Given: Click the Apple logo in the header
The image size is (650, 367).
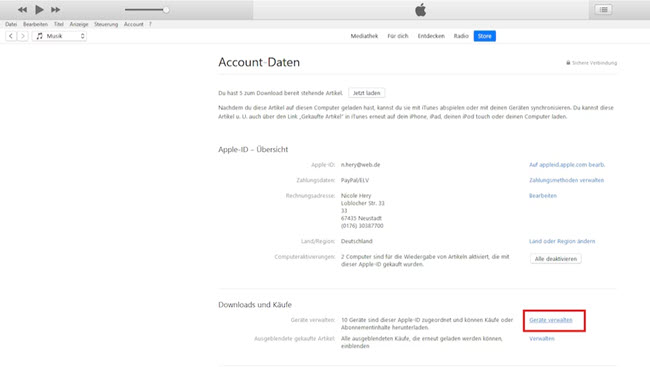Looking at the screenshot, I should pos(420,10).
